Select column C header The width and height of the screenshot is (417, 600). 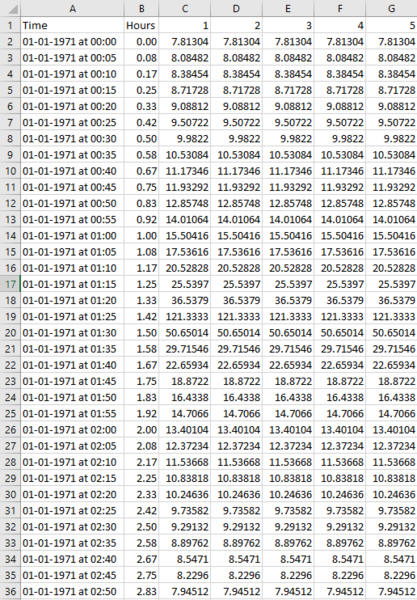[184, 8]
